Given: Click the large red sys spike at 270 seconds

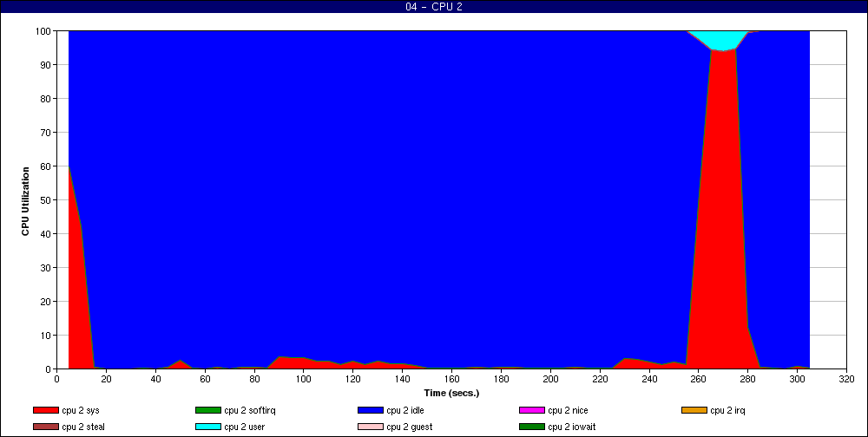Looking at the screenshot, I should point(722,210).
